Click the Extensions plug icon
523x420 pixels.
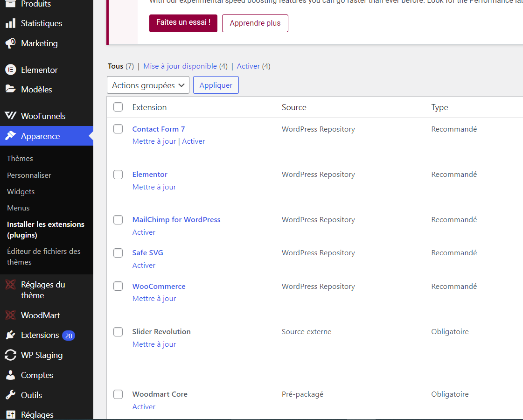10,335
